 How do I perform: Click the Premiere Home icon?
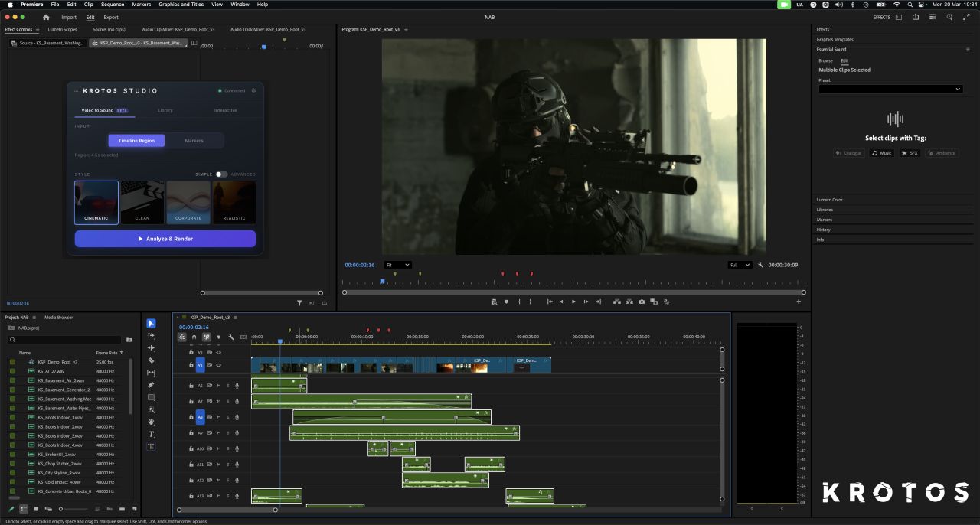click(x=46, y=17)
